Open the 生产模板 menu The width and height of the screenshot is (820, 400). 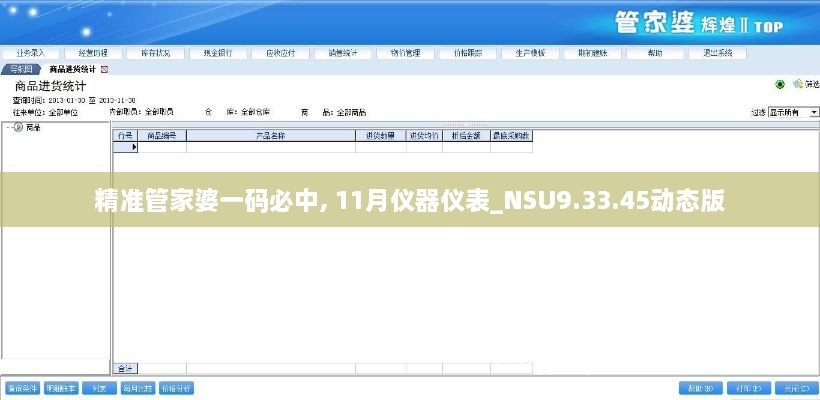(530, 53)
